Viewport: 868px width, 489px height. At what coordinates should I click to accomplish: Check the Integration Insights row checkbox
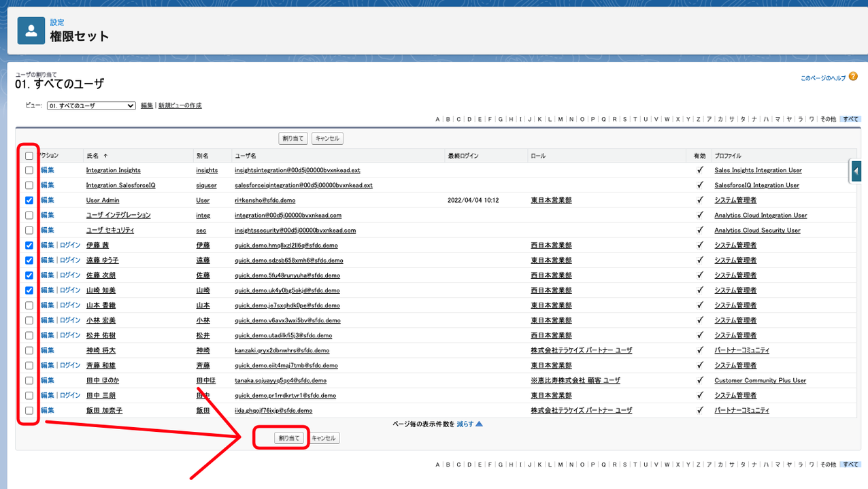29,171
